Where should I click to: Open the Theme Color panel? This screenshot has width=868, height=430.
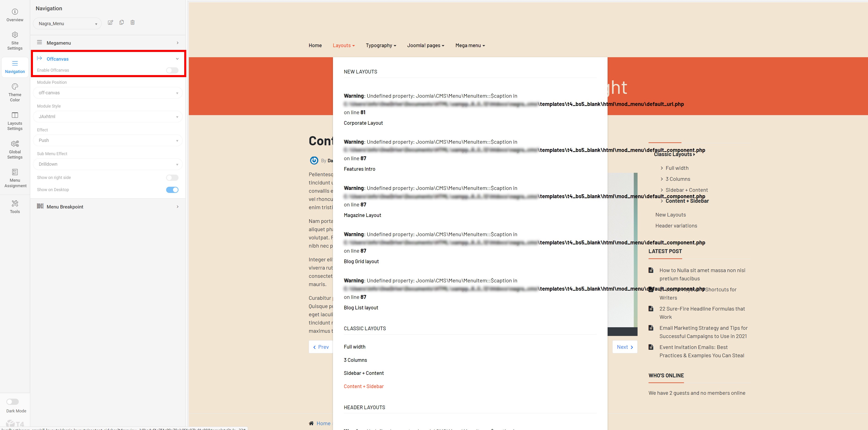coord(15,92)
